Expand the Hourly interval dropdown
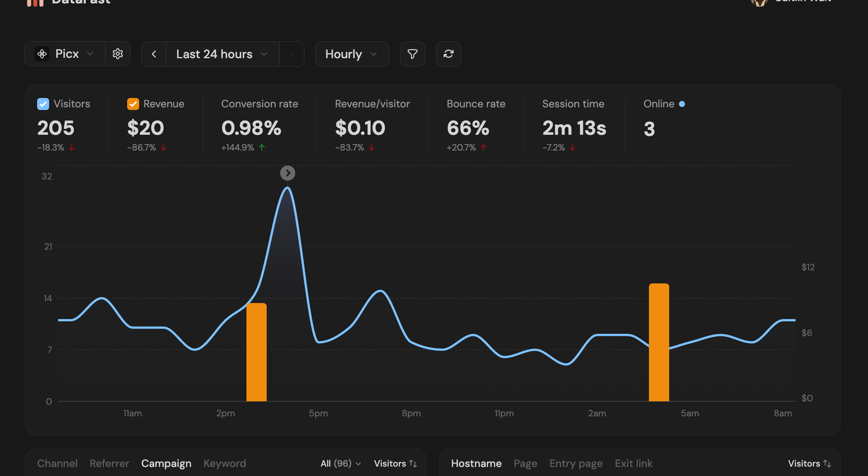868x476 pixels. (351, 54)
